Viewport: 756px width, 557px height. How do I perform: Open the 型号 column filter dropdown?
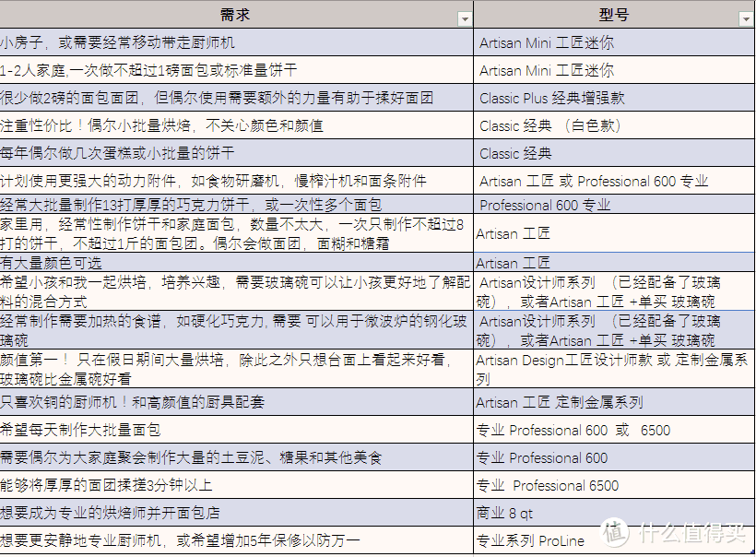[745, 18]
